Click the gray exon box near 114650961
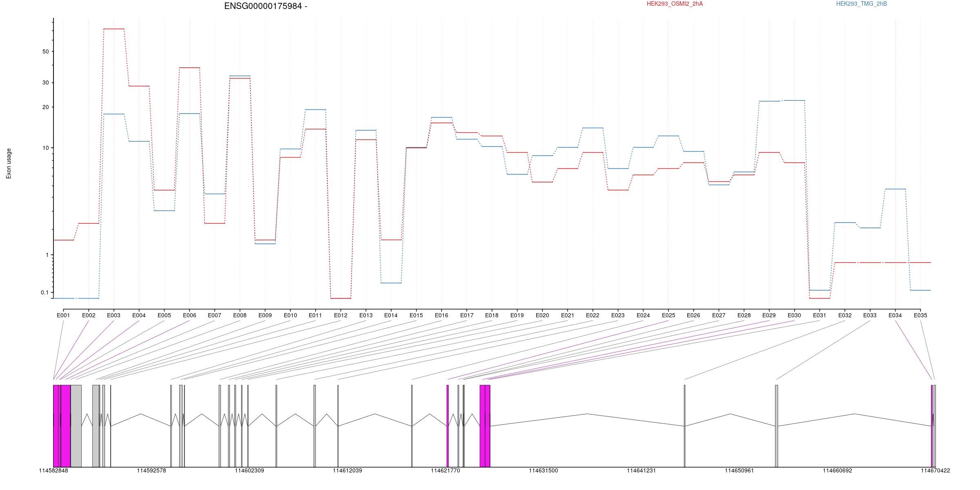 pos(777,426)
